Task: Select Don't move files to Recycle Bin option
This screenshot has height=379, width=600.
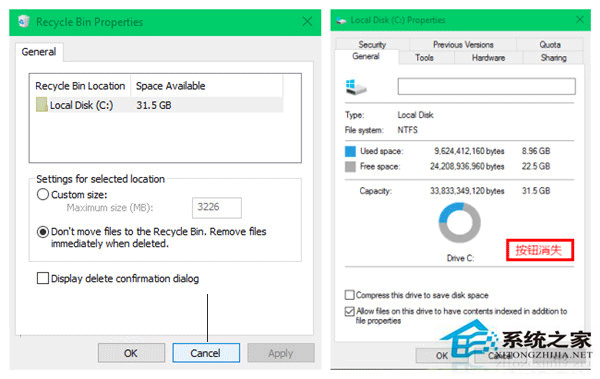Action: point(43,232)
